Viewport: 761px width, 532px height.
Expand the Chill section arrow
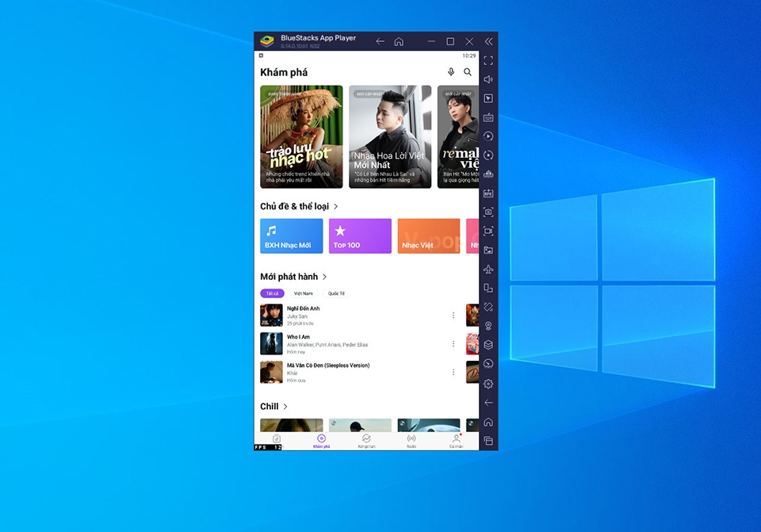(x=285, y=406)
